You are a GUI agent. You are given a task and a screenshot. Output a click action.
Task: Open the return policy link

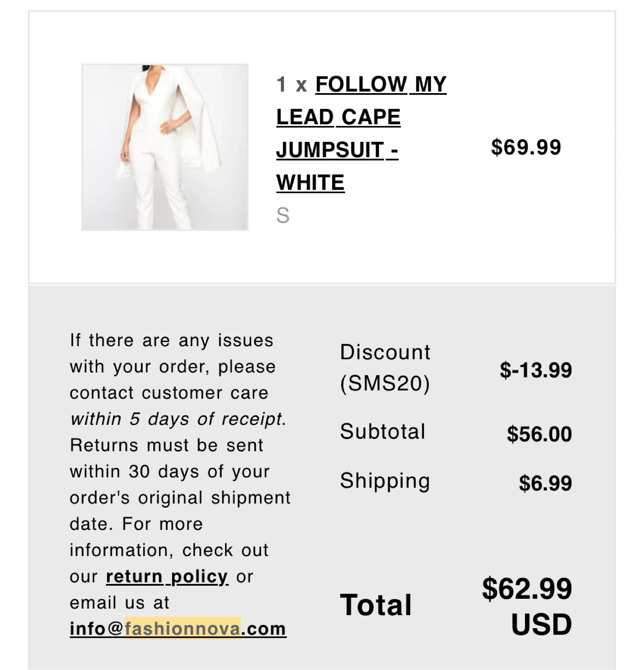click(x=167, y=576)
